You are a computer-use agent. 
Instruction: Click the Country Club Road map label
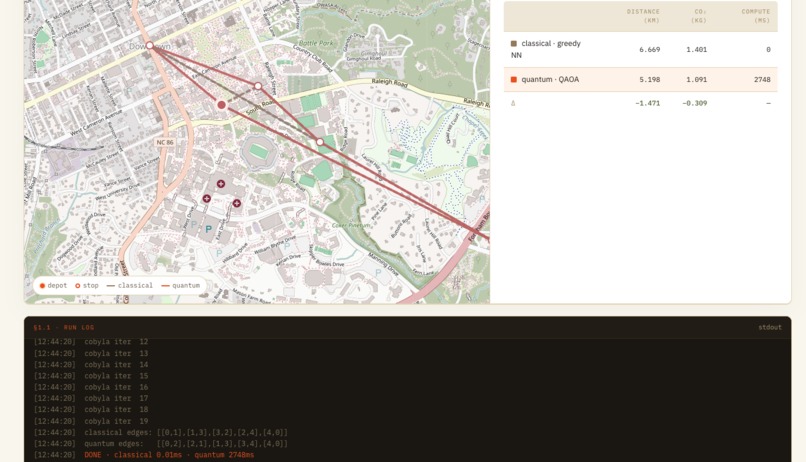[314, 58]
